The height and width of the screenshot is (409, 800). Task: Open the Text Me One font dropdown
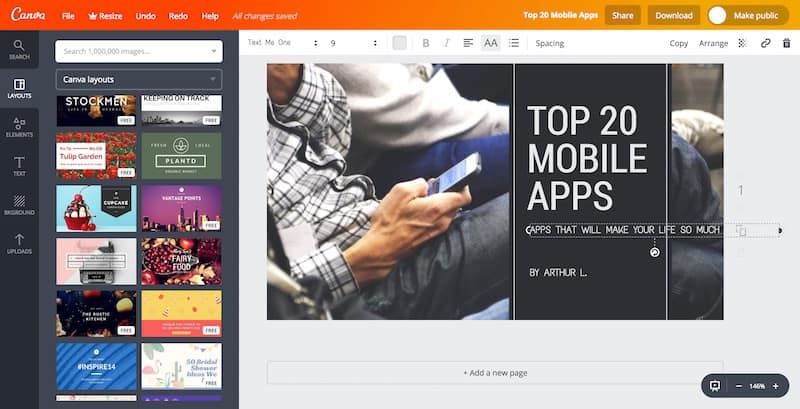click(x=282, y=43)
